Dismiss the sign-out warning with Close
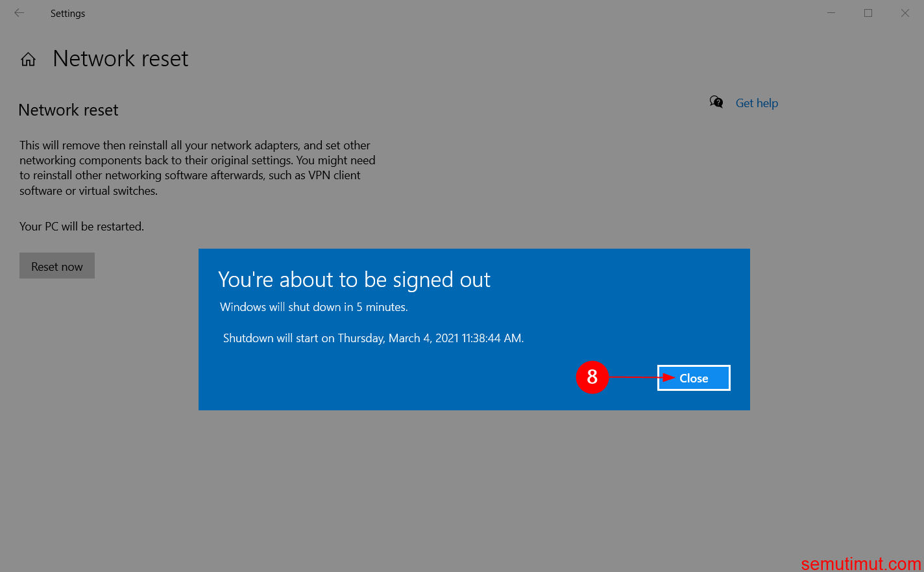Image resolution: width=924 pixels, height=572 pixels. 693,378
